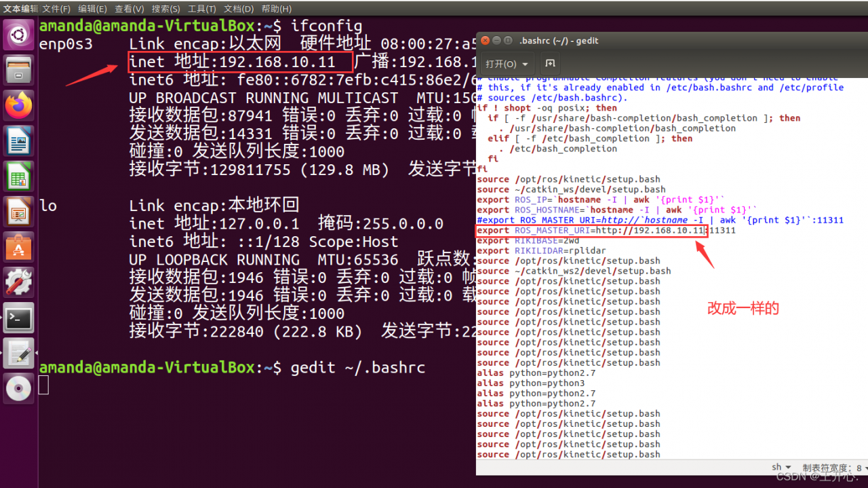
Task: Click '接收字节:129811755 (129.8 MB)' terminal text
Action: pos(259,170)
